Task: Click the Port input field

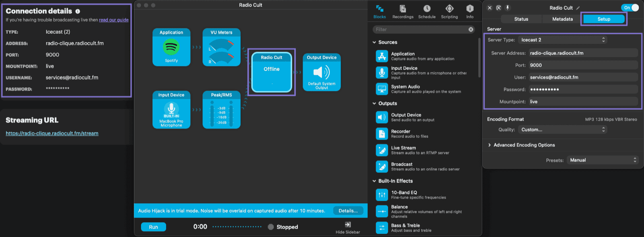Action: (x=583, y=65)
